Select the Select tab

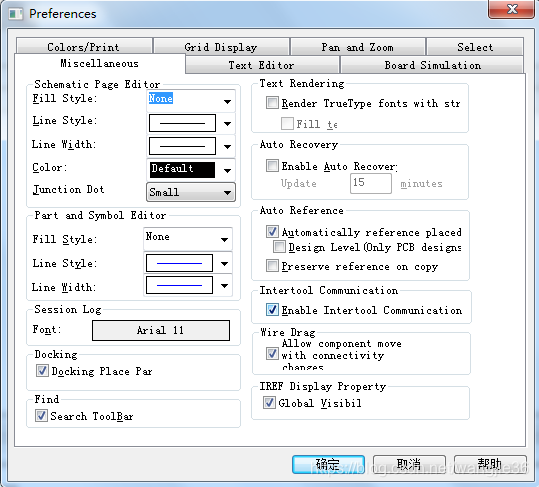(x=475, y=47)
